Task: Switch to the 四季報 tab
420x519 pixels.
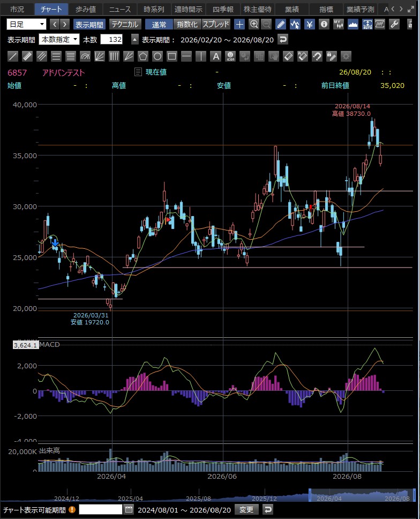Action: (x=223, y=9)
